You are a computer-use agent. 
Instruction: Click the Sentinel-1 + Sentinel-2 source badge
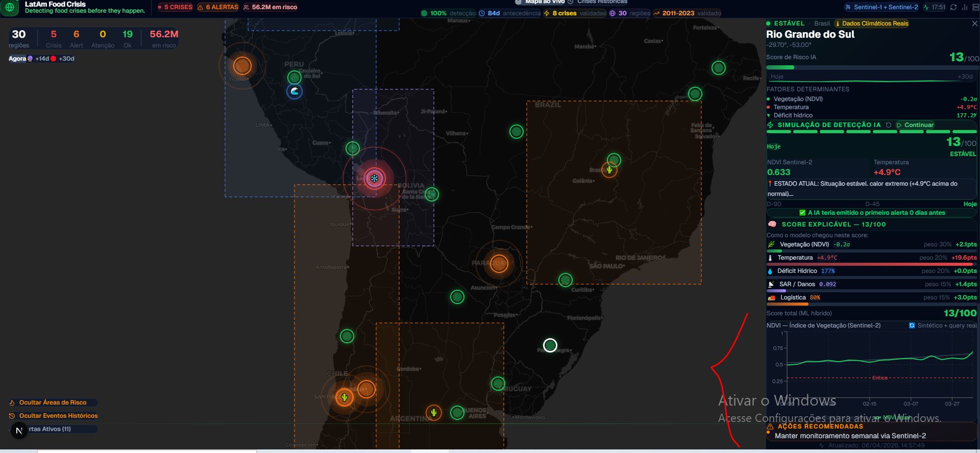pyautogui.click(x=881, y=7)
